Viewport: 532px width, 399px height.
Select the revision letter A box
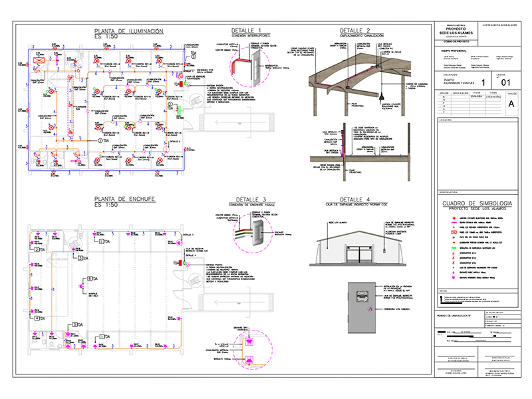coord(511,104)
